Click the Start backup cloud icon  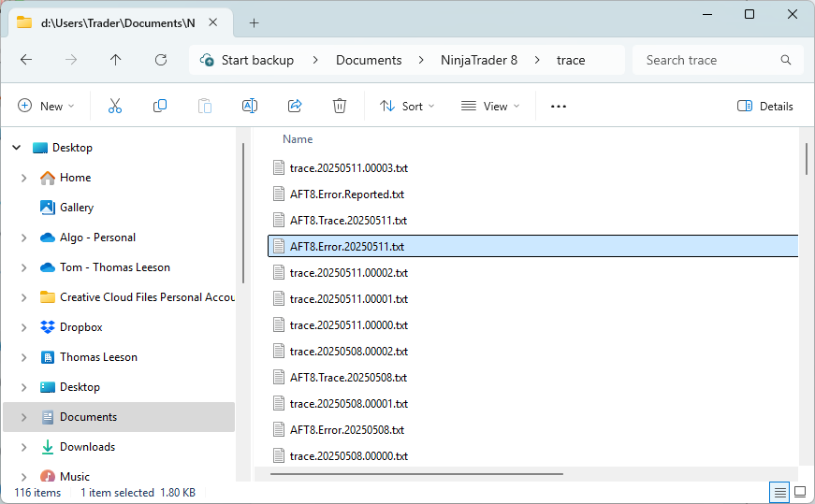point(207,60)
